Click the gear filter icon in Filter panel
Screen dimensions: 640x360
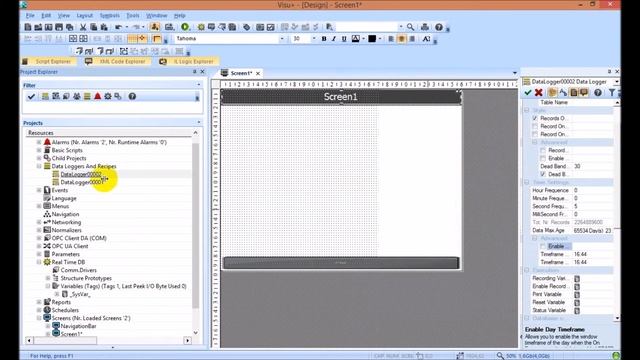(x=108, y=96)
